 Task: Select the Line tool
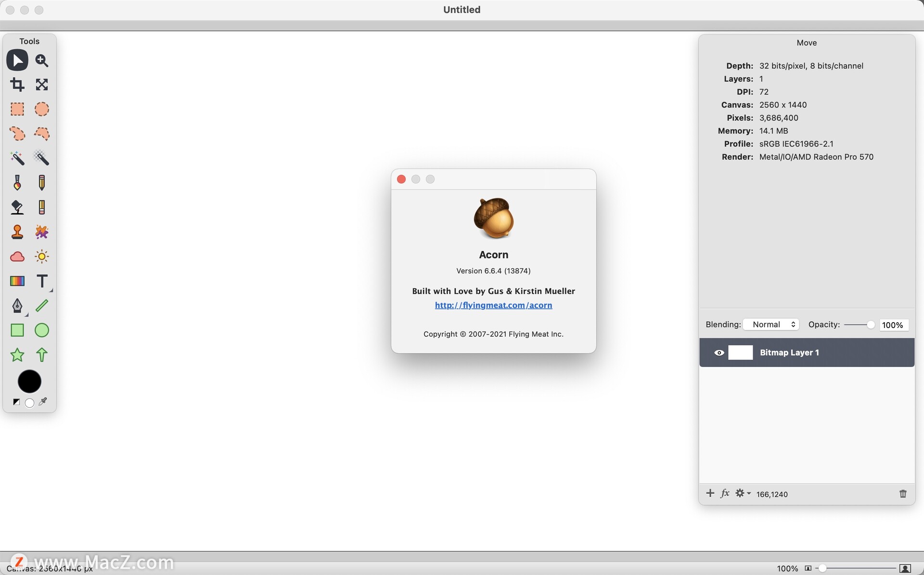coord(42,305)
